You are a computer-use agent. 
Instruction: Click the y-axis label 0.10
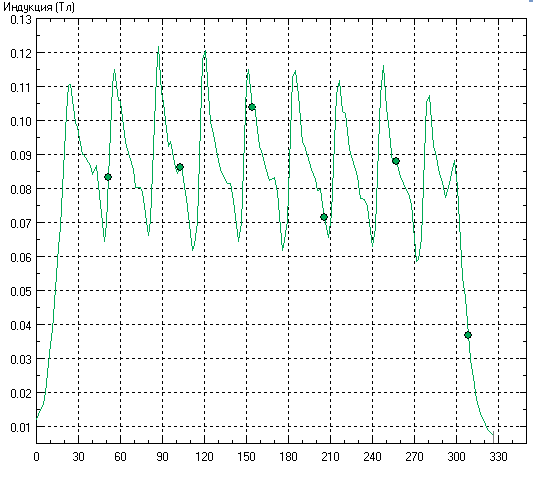coord(21,121)
